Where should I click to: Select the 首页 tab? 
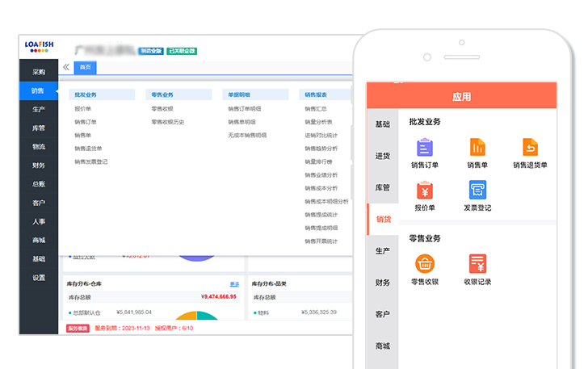click(85, 67)
